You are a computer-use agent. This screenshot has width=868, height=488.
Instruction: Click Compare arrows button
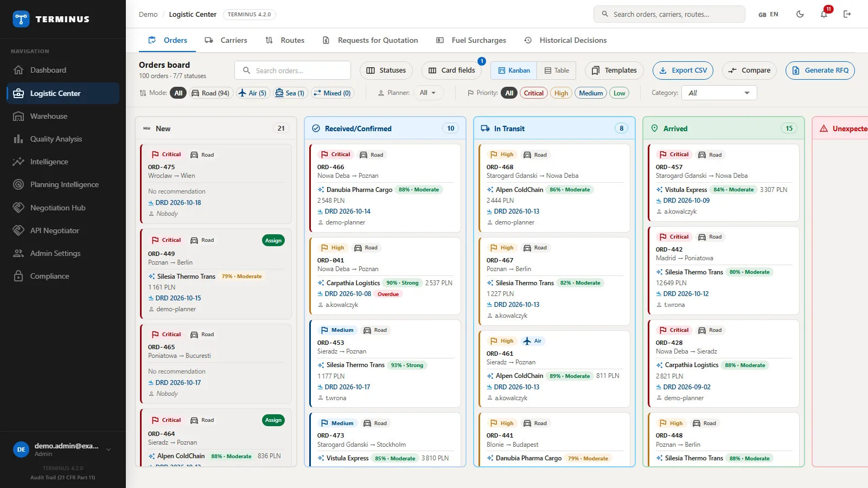749,70
